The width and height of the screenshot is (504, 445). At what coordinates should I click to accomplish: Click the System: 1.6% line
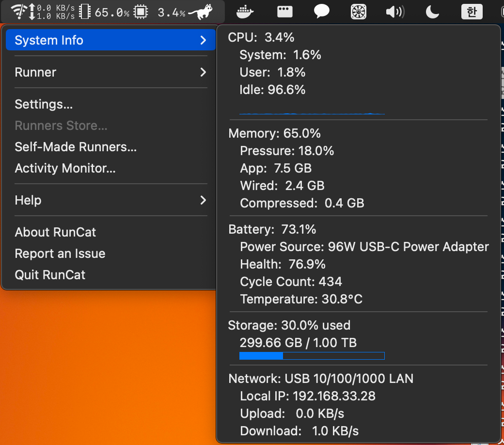tap(280, 55)
